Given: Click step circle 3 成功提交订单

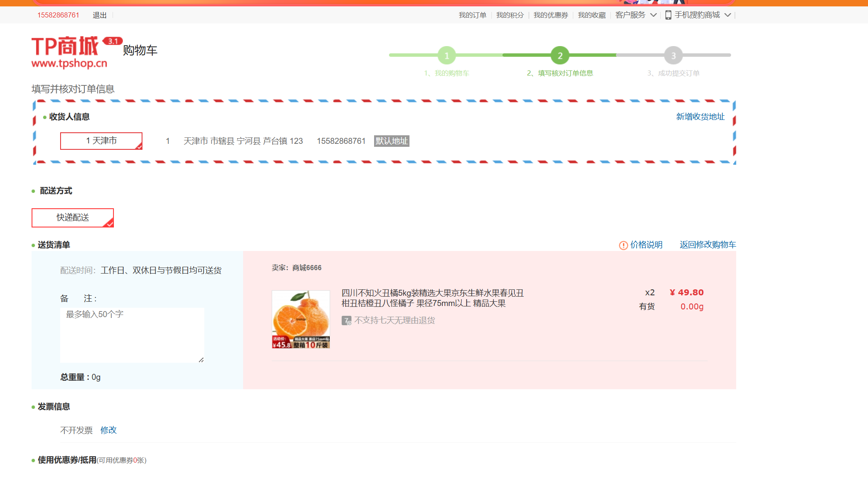Looking at the screenshot, I should [x=673, y=55].
